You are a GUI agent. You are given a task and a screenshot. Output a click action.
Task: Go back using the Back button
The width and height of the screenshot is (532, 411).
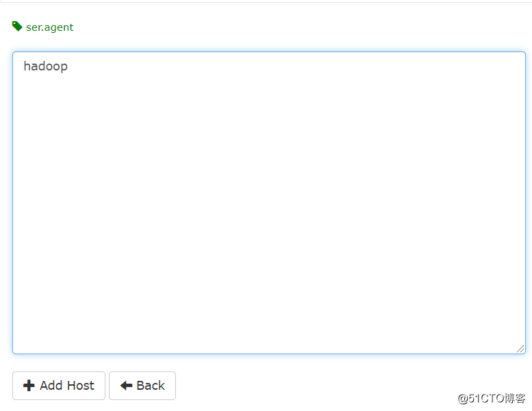pos(142,386)
